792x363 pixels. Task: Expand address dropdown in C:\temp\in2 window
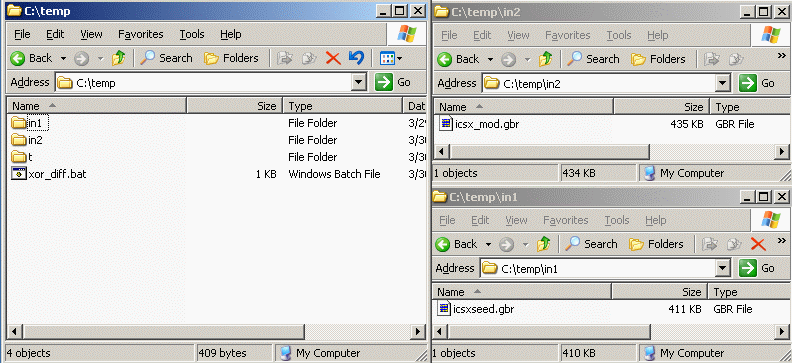click(723, 83)
